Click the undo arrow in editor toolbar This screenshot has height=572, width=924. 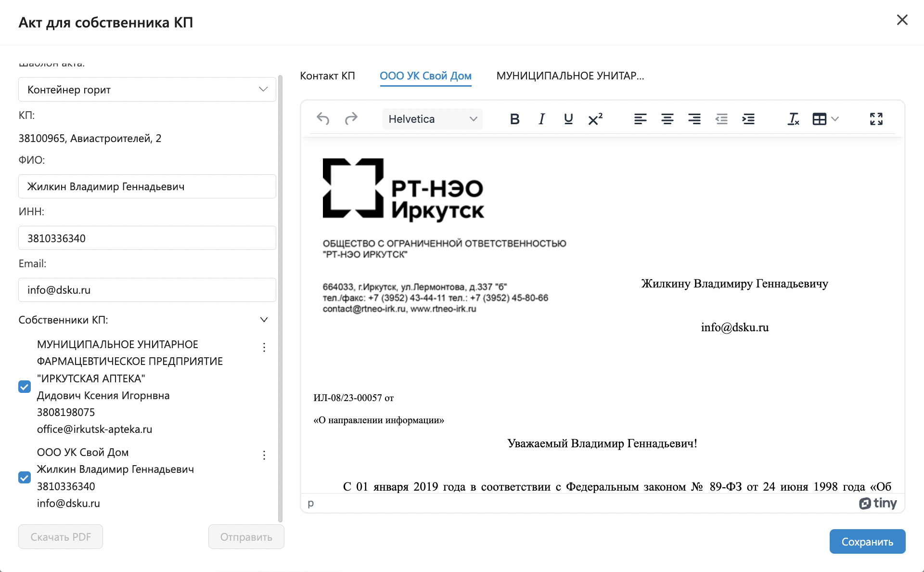(323, 119)
